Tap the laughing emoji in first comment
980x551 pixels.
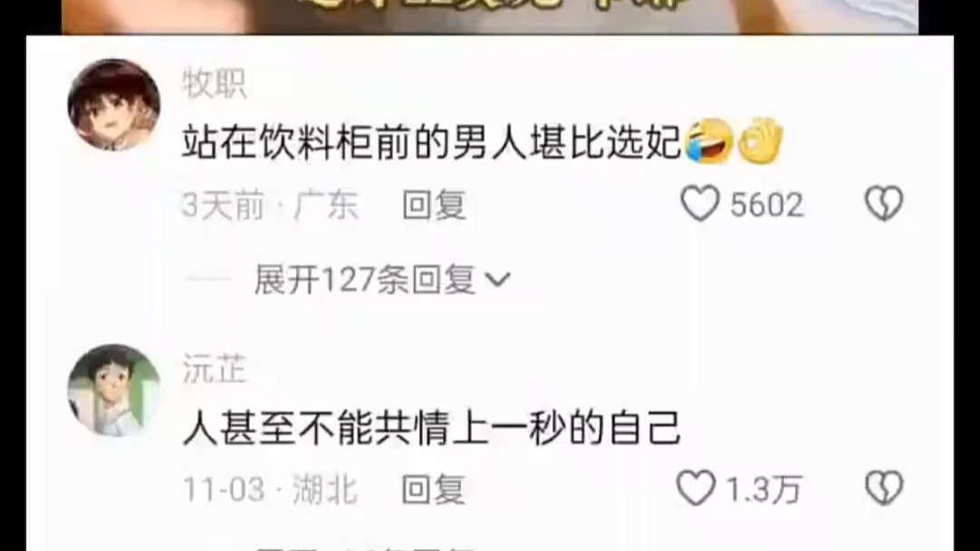coord(709,141)
